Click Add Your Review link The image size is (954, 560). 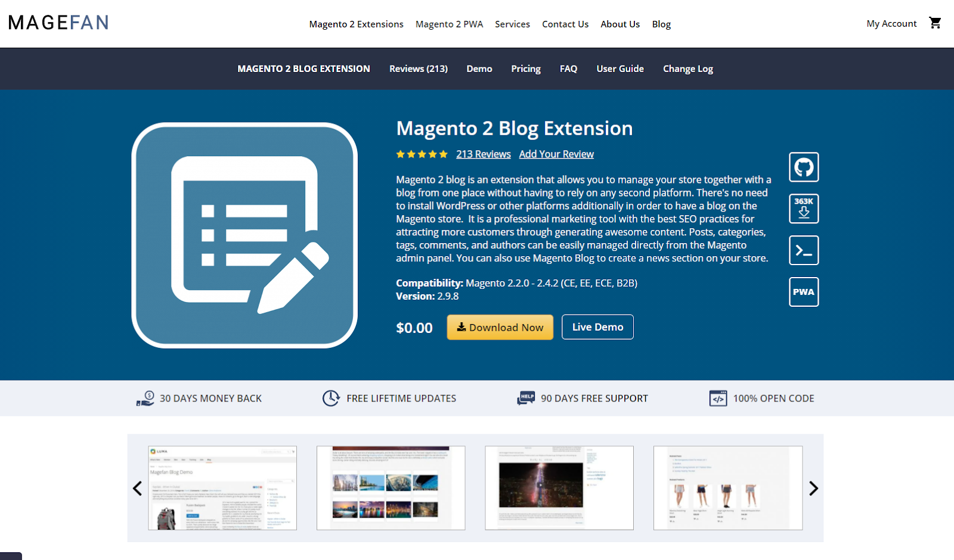pos(556,154)
